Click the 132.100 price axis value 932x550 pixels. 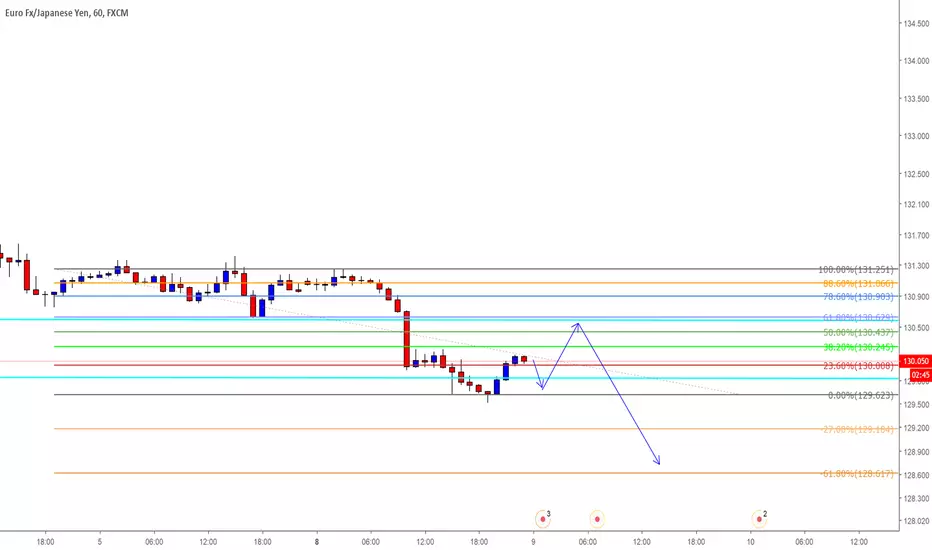(x=916, y=205)
